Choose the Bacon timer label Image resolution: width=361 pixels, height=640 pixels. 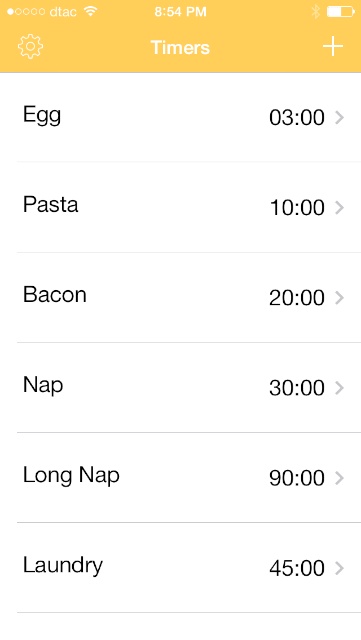55,294
